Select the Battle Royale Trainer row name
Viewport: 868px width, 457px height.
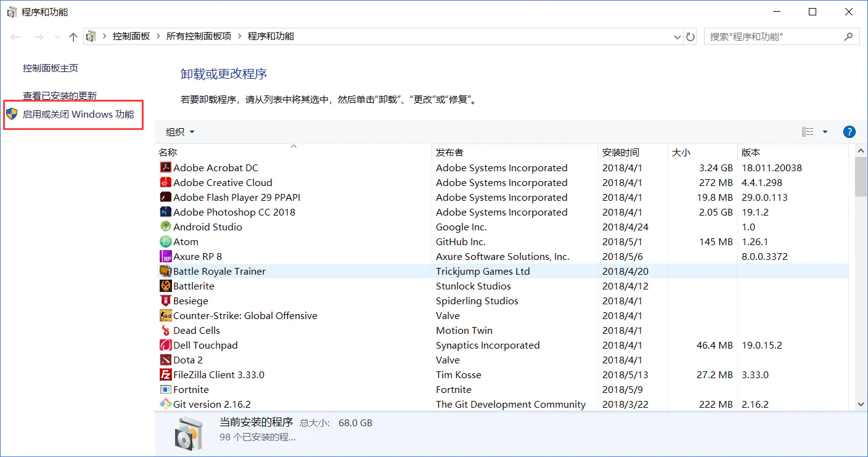tap(219, 271)
